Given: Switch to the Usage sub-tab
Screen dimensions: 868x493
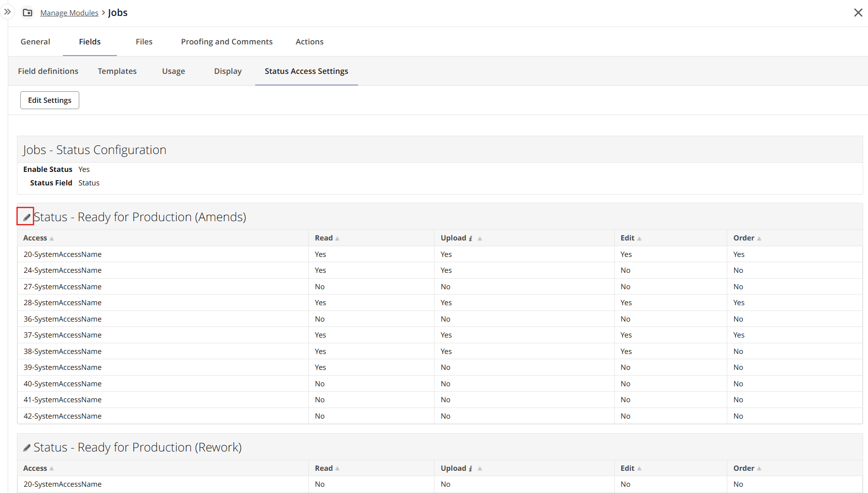Looking at the screenshot, I should point(174,71).
